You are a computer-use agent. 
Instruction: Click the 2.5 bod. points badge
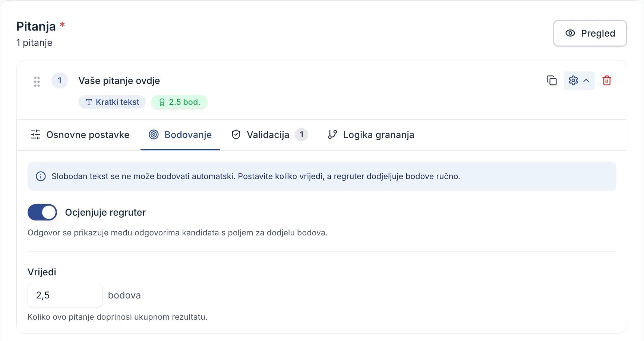click(x=179, y=102)
